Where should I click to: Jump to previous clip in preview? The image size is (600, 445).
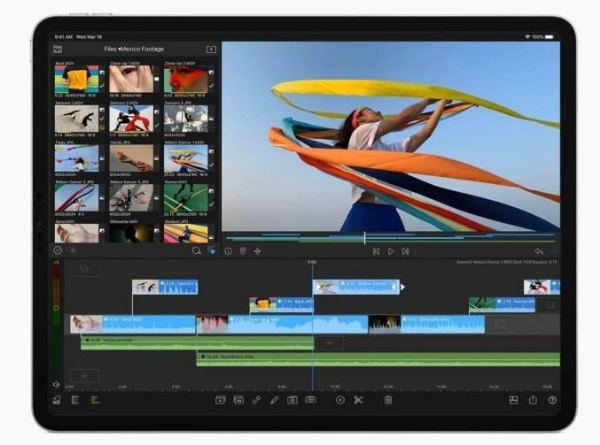tap(376, 251)
